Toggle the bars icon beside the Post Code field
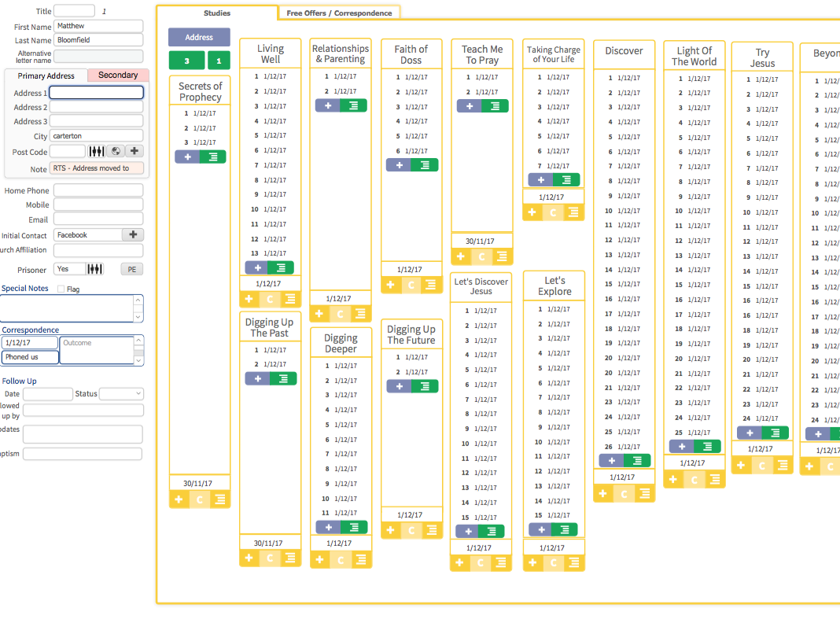 pos(97,151)
